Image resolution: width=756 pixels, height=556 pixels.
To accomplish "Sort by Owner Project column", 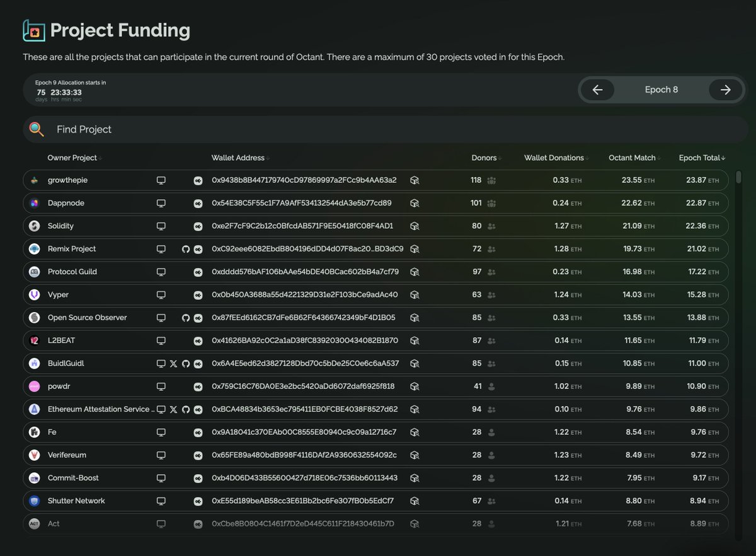I will click(74, 158).
